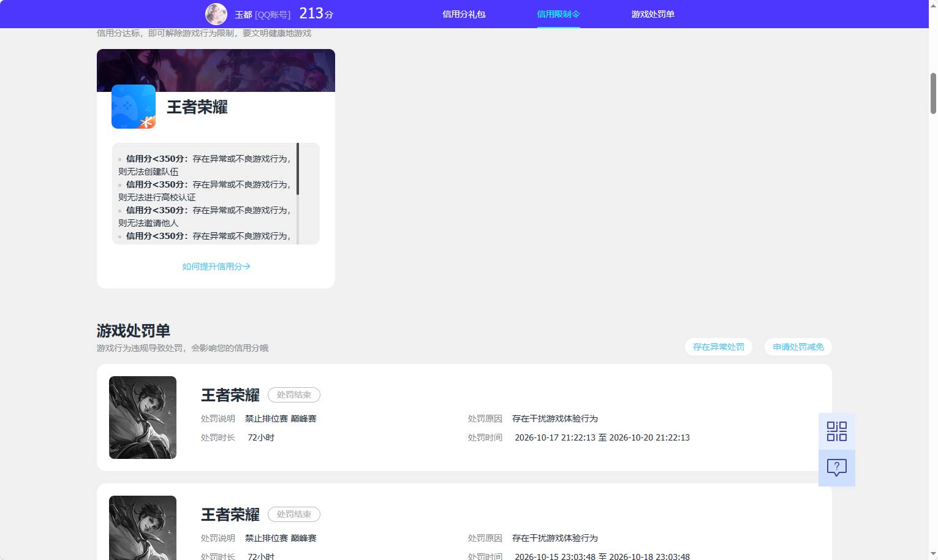Click 处罚结束 badge on the 2026-10-17 penalty
This screenshot has height=560, width=938.
tap(294, 395)
